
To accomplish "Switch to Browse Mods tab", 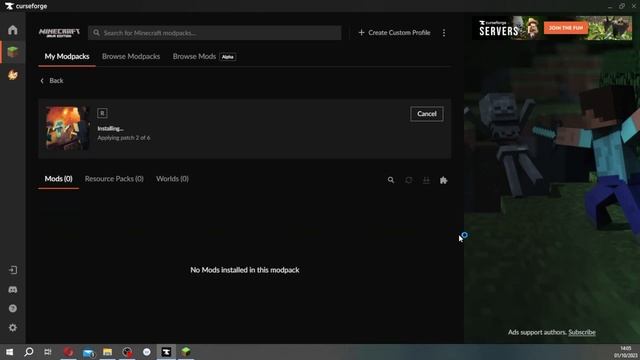I will 194,56.
